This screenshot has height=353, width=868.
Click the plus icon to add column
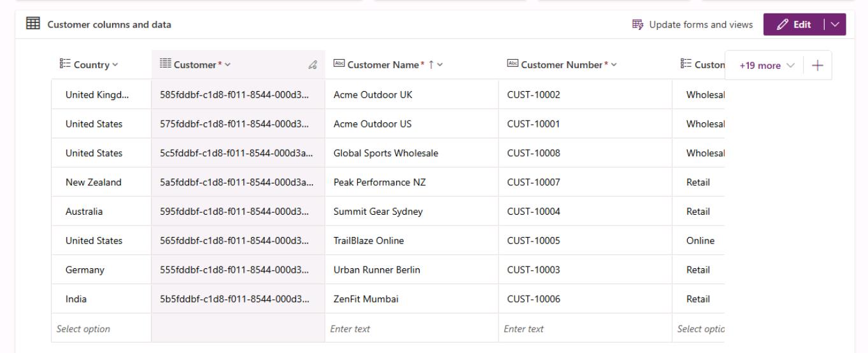[x=818, y=66]
